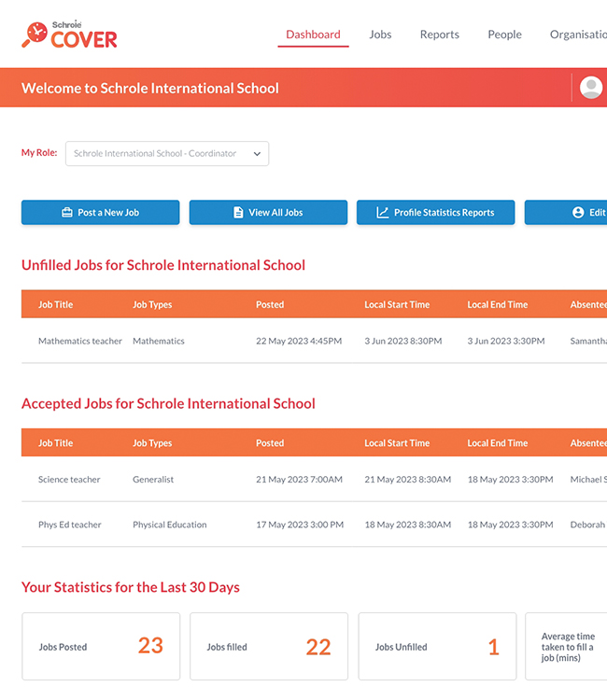Image resolution: width=607 pixels, height=700 pixels.
Task: Select the Mathematics teacher unfilled job row
Action: pyautogui.click(x=80, y=342)
